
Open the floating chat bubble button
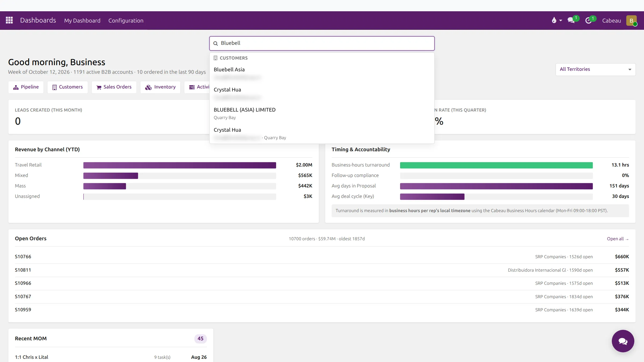pos(623,341)
